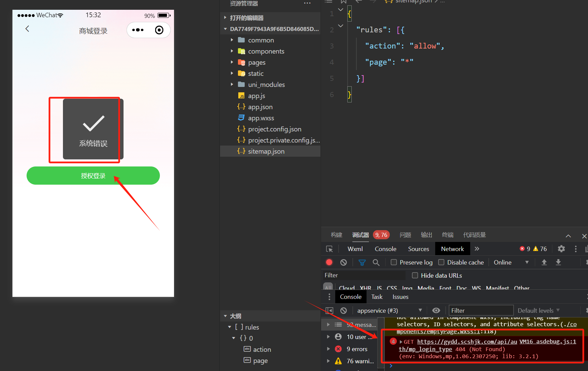Open the Default levels dropdown
Screen dimensions: 588x371
(x=539, y=311)
